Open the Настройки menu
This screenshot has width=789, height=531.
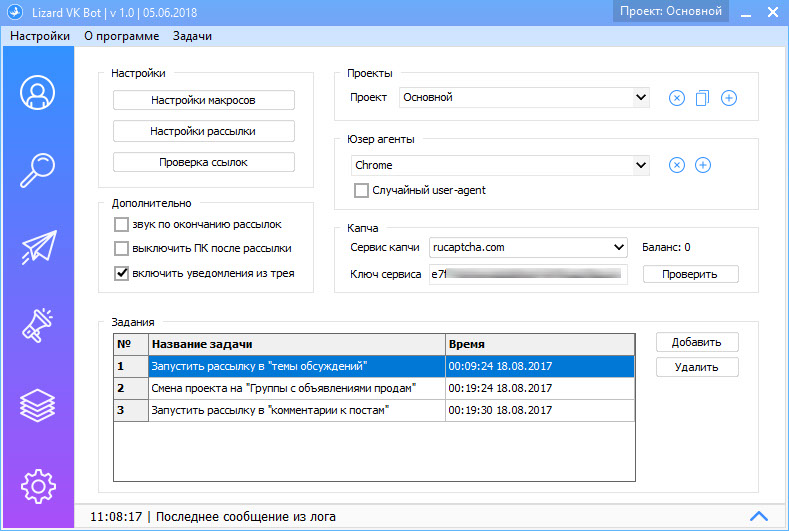pyautogui.click(x=40, y=36)
